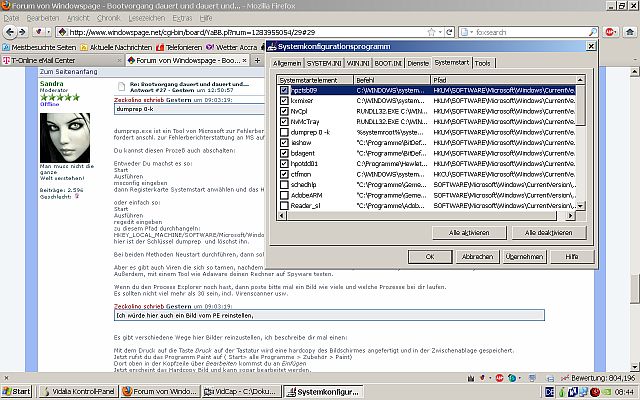Click the Alexa rating graph icon
Viewport: 640px width, 400px height.
click(564, 378)
